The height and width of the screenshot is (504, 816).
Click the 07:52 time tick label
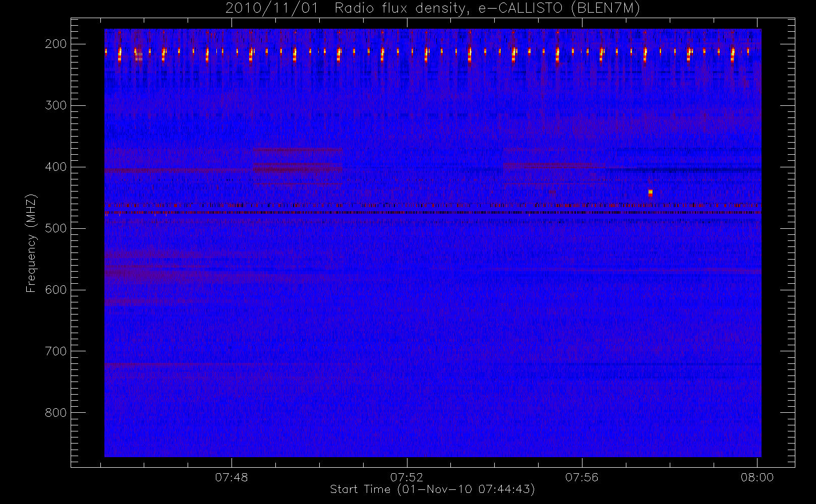pos(406,477)
